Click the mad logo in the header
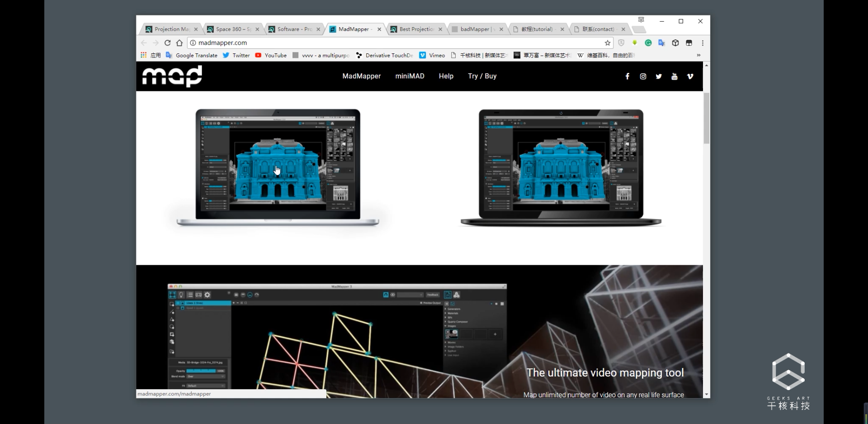This screenshot has width=868, height=424. coord(172,76)
